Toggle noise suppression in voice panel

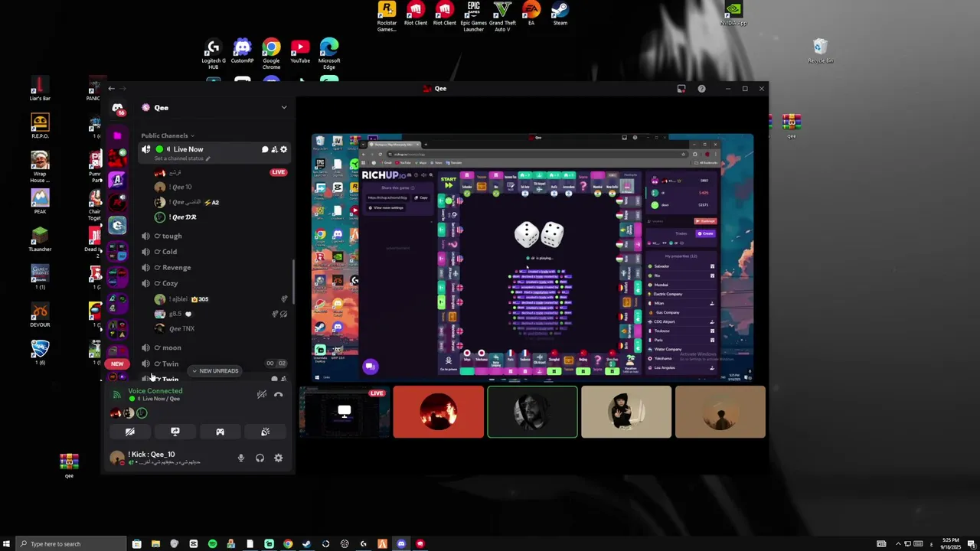pos(262,394)
